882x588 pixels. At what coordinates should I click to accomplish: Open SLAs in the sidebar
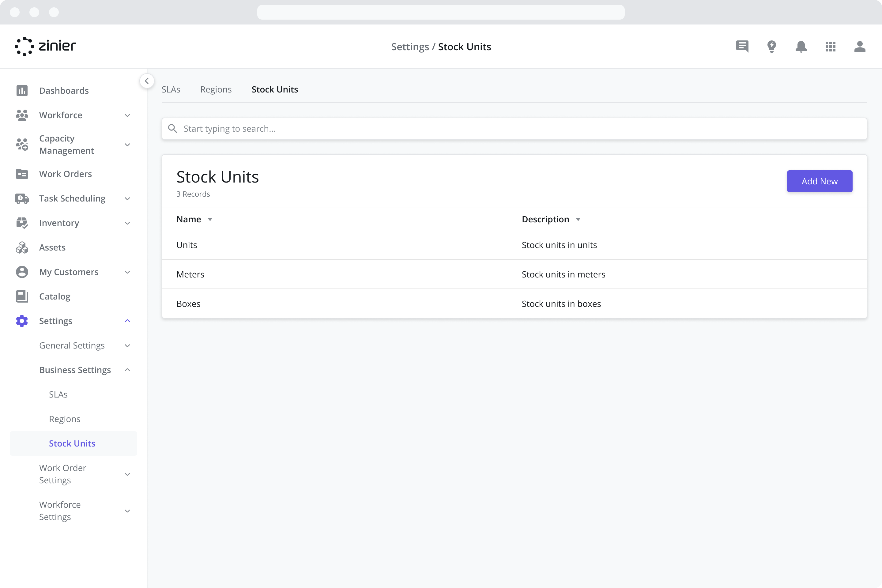58,394
